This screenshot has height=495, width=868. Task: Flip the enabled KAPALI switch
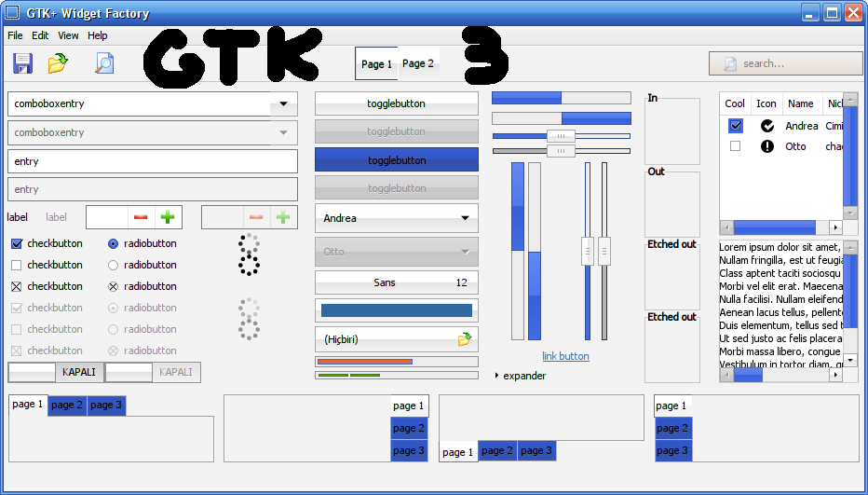point(55,372)
